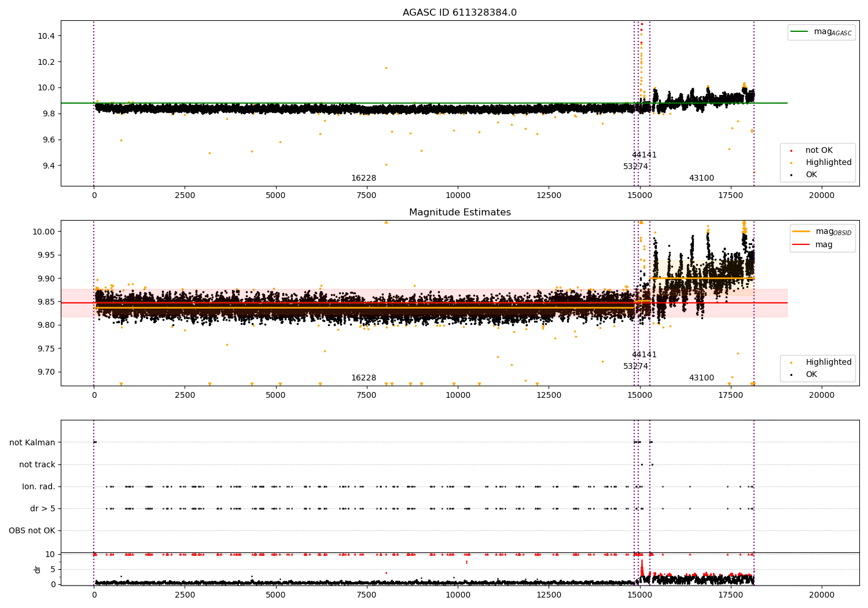The image size is (868, 608).
Task: Click obsid label 16228 in the top plot
Action: [x=363, y=178]
